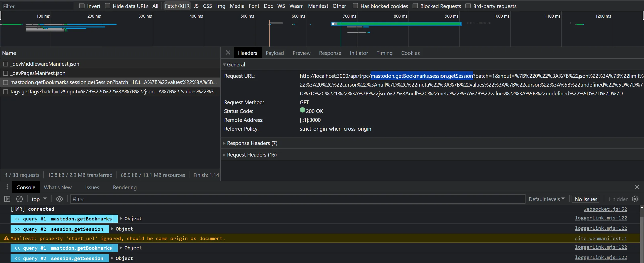
Task: Filter requests by Img
Action: point(221,6)
